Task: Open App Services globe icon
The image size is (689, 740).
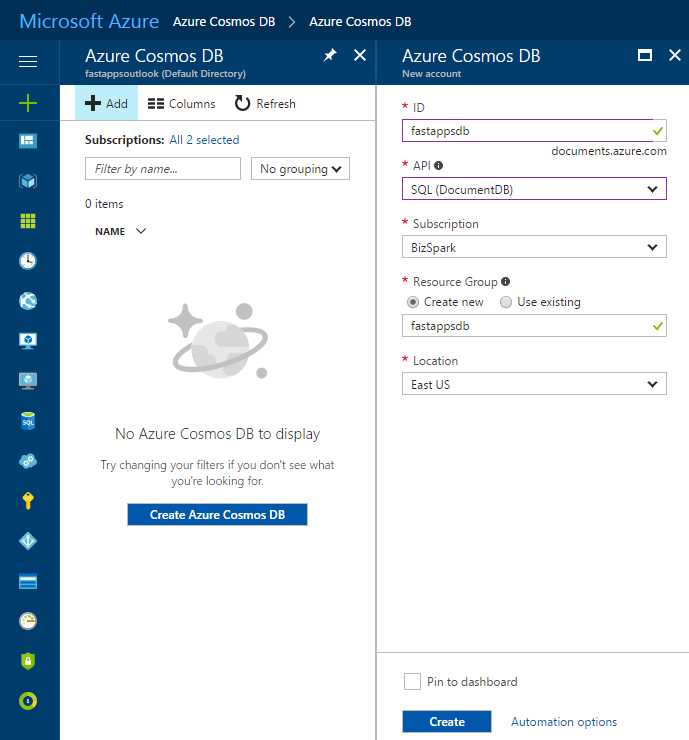Action: [x=28, y=301]
